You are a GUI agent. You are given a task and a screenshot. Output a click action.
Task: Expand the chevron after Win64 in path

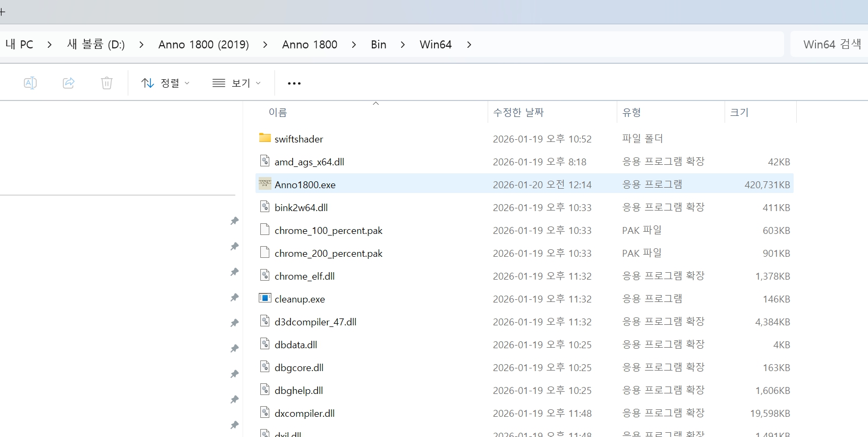pos(469,45)
